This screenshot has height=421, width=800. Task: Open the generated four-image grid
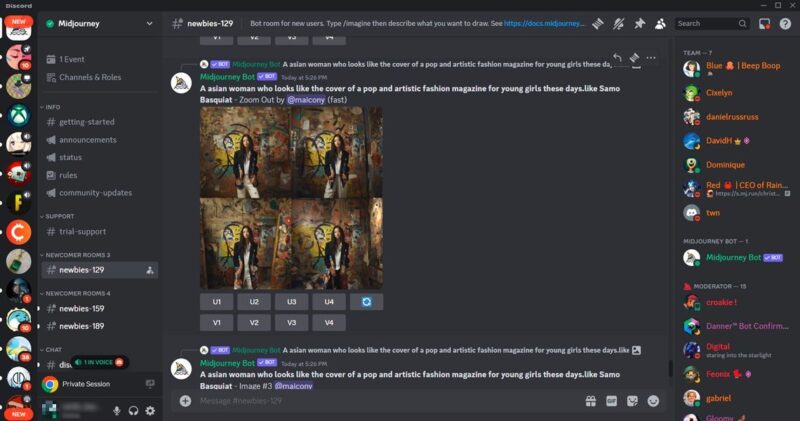point(291,198)
